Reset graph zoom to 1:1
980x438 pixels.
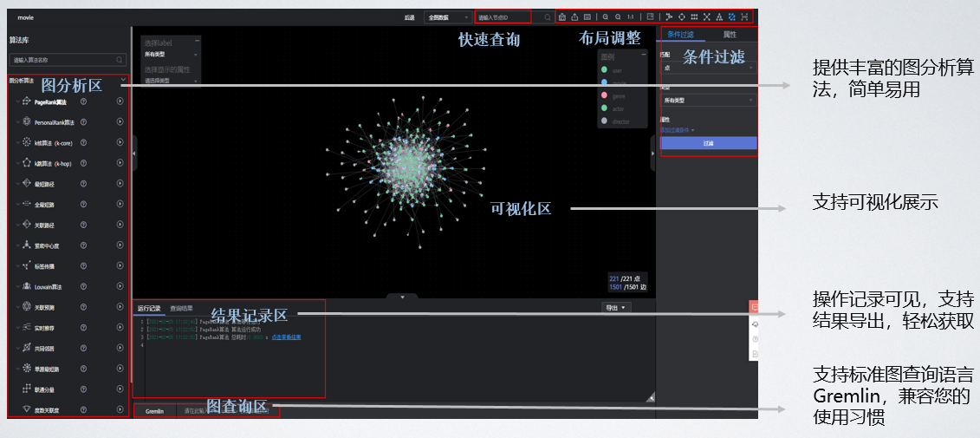click(631, 16)
